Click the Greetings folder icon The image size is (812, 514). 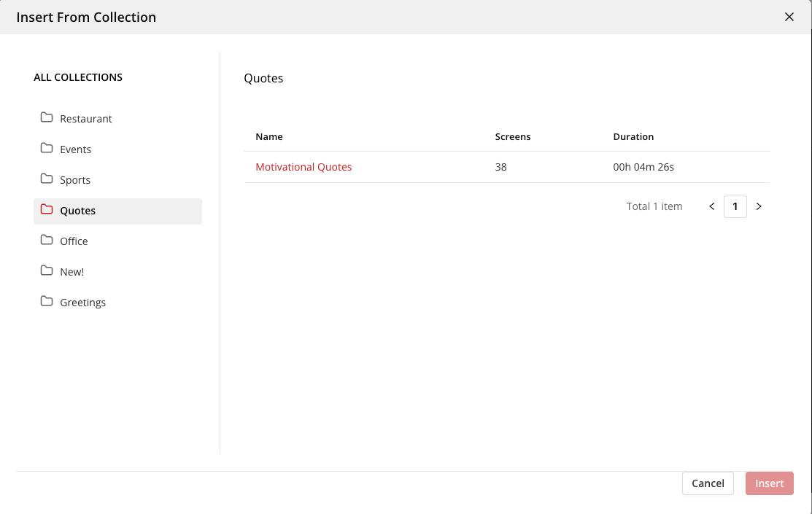pyautogui.click(x=47, y=301)
